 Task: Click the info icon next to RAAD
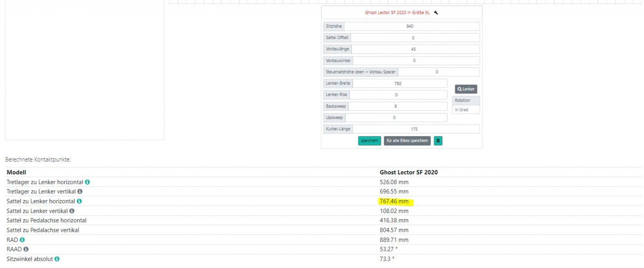click(26, 249)
